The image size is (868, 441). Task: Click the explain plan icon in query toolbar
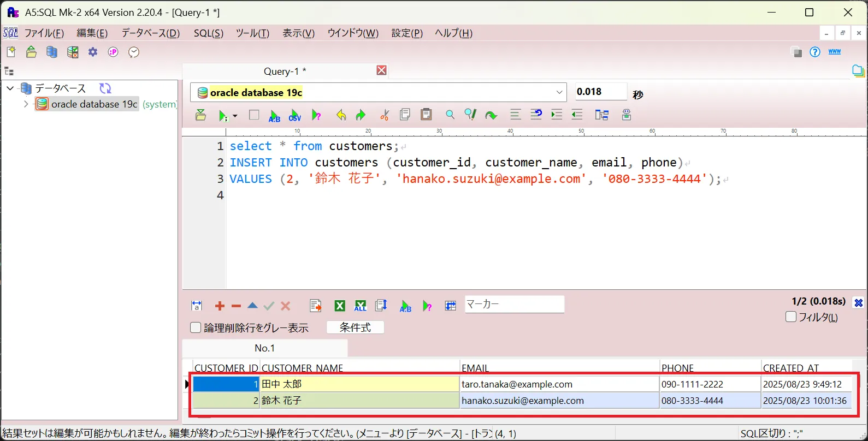[x=316, y=115]
